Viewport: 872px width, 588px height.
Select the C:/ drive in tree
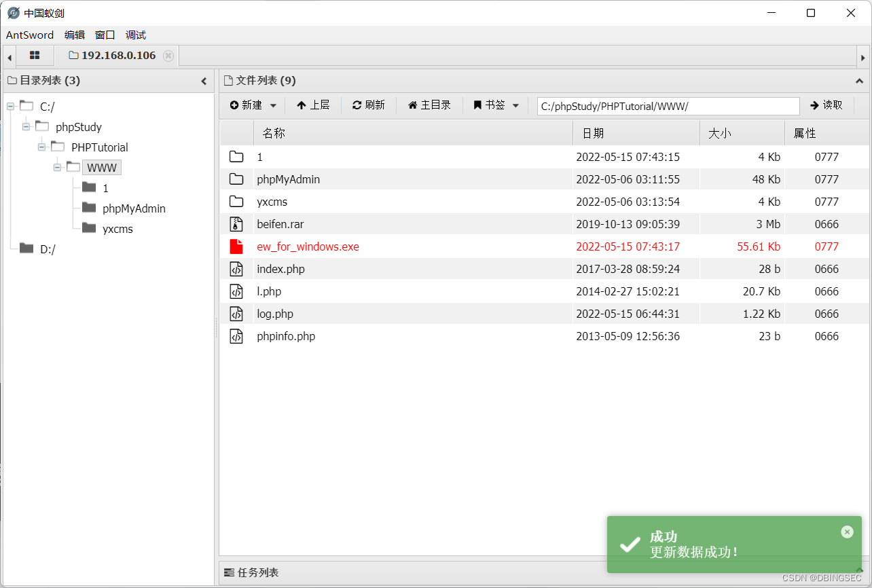48,107
